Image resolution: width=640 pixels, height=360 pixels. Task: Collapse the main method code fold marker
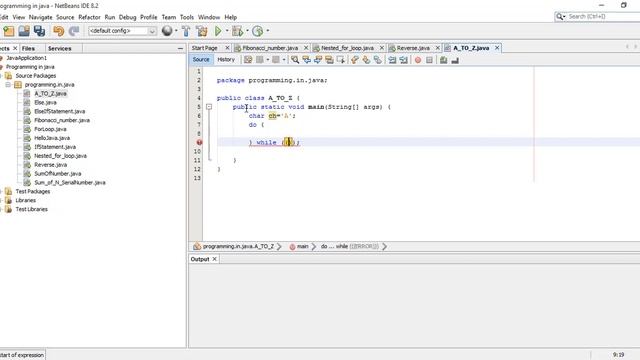pyautogui.click(x=209, y=107)
